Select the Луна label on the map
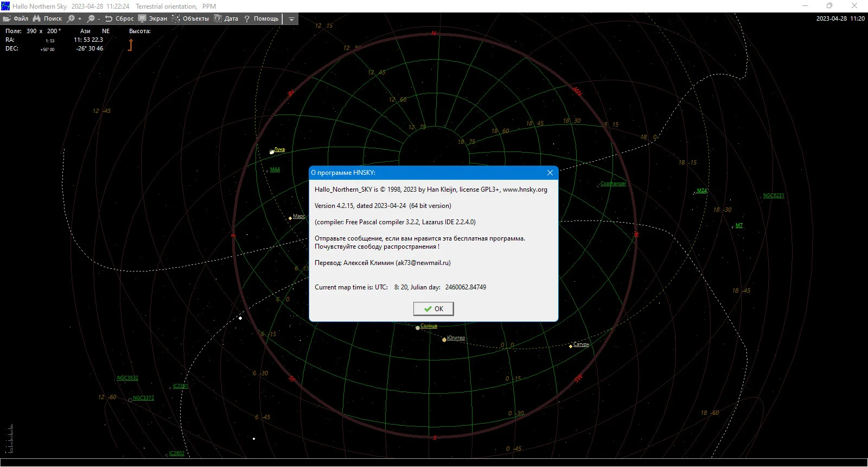 point(279,149)
